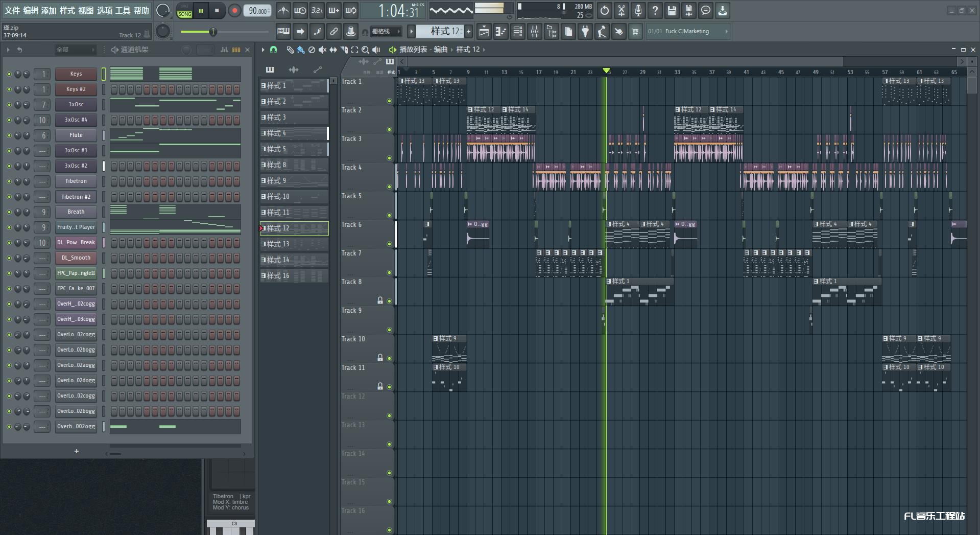Select the playlist Mute tool
Image resolution: width=980 pixels, height=535 pixels.
[322, 50]
